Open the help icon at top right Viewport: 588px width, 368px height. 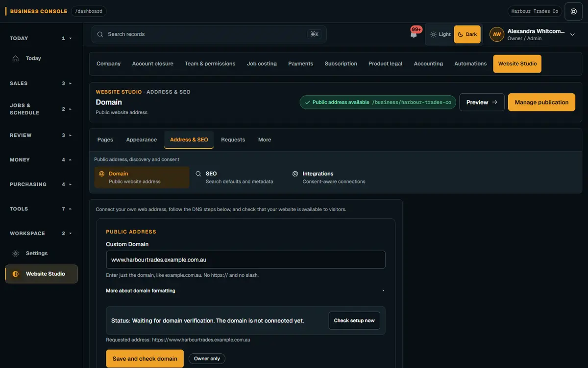pyautogui.click(x=574, y=11)
